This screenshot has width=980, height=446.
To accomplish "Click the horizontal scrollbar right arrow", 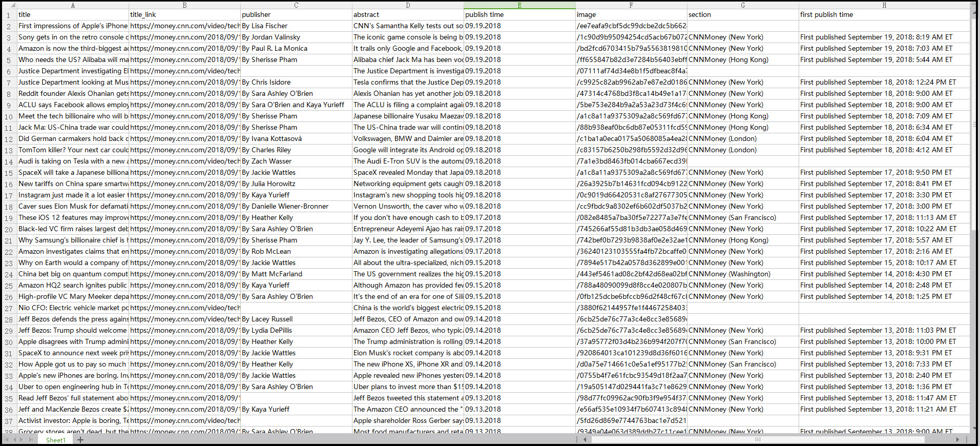I will [x=957, y=440].
